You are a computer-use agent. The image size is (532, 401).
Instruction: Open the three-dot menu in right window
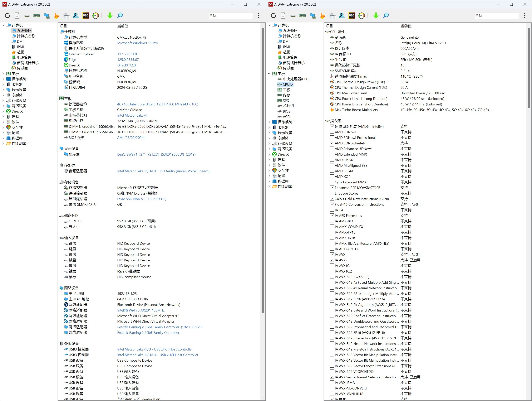(x=525, y=16)
